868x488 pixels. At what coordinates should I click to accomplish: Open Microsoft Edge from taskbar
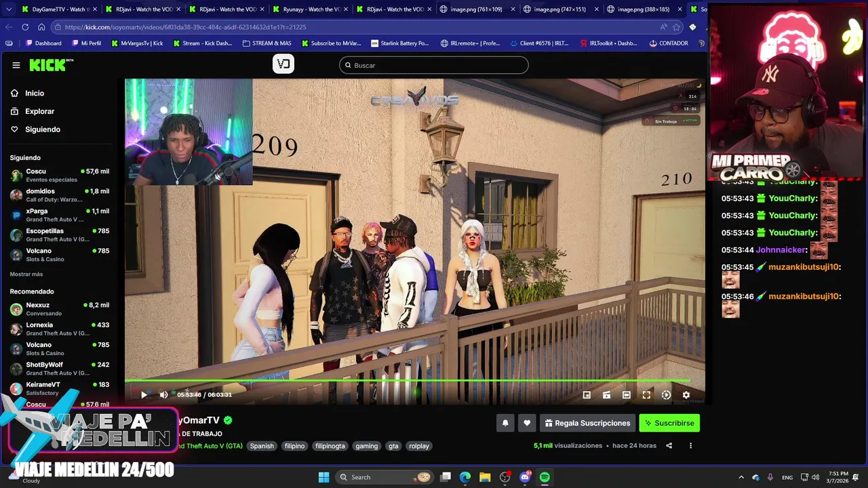point(465,477)
